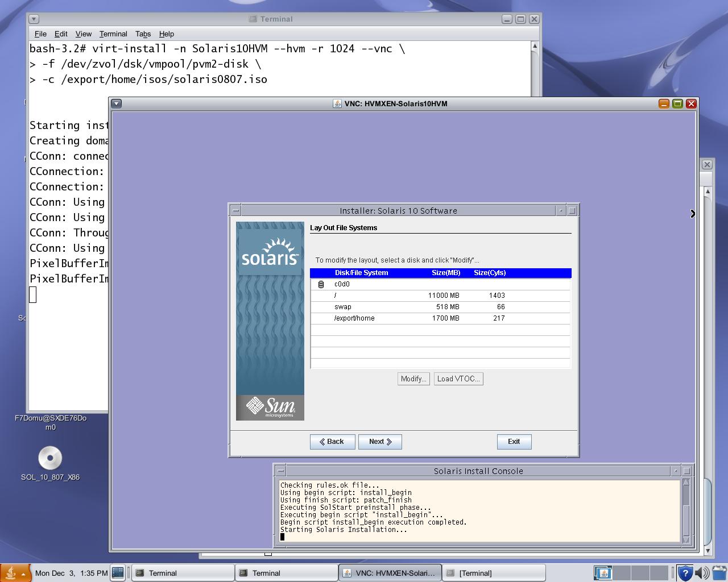728x582 pixels.
Task: Switch to the second Terminal taskbar button
Action: coord(286,573)
